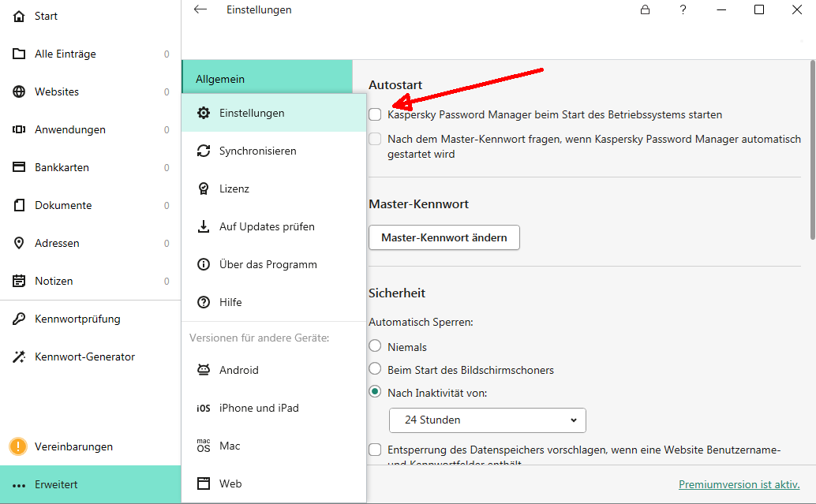Select Lizenz menu entry
This screenshot has height=504, width=816.
point(274,189)
